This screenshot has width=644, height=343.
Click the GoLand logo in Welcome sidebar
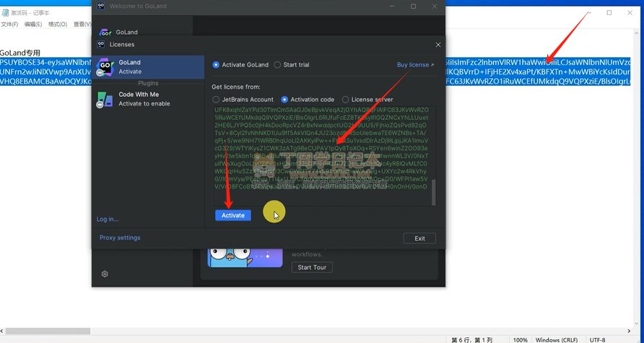tap(105, 32)
